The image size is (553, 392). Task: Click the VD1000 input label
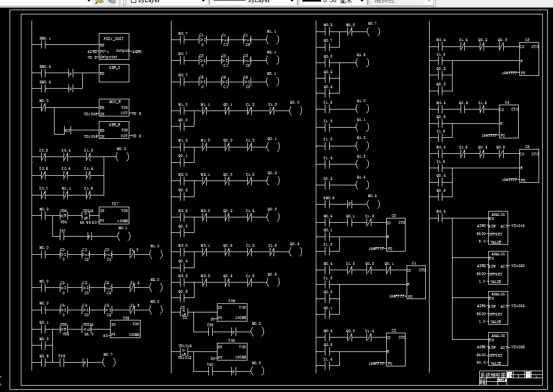coord(90,114)
